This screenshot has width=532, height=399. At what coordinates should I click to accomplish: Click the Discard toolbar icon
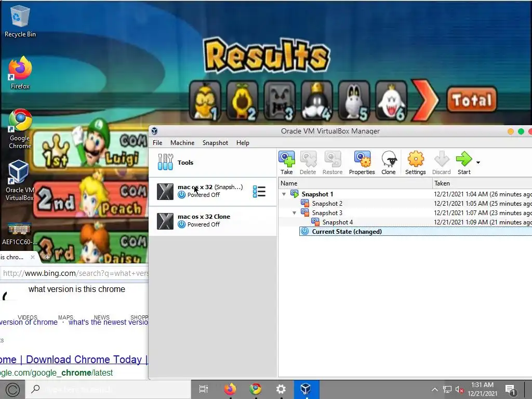click(442, 163)
